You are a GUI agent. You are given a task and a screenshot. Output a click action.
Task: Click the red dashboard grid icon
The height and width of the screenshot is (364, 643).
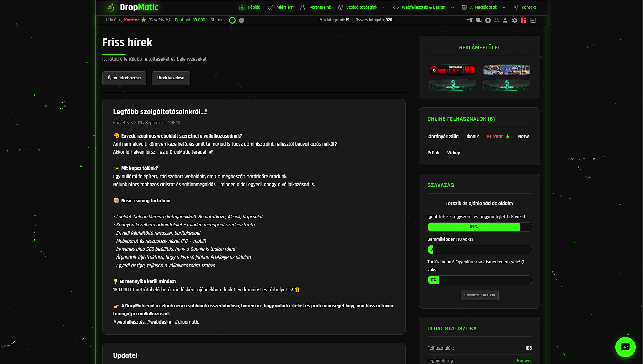(523, 20)
